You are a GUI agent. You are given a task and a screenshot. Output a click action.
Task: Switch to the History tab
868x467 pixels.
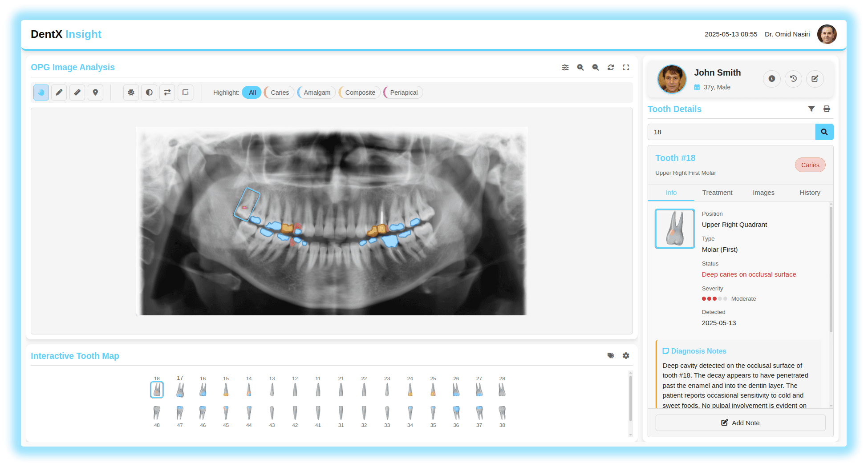click(810, 193)
